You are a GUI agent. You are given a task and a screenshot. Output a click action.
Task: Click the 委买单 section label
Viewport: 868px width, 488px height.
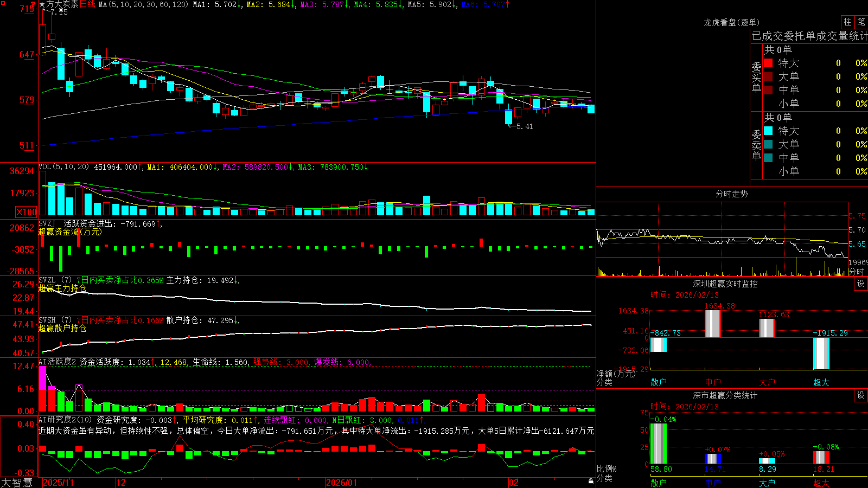tap(756, 77)
